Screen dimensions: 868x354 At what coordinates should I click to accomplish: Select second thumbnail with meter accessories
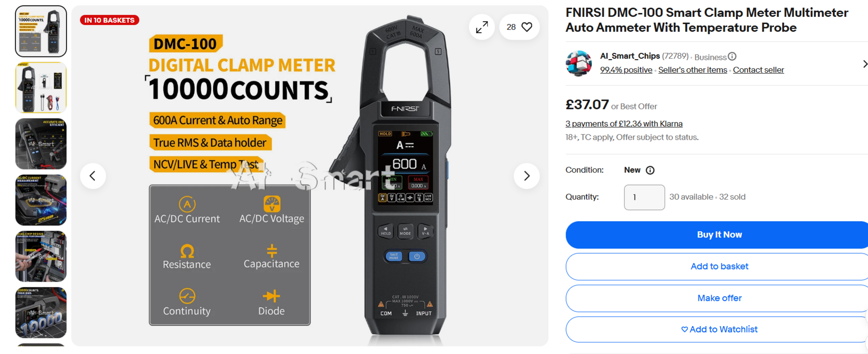41,88
